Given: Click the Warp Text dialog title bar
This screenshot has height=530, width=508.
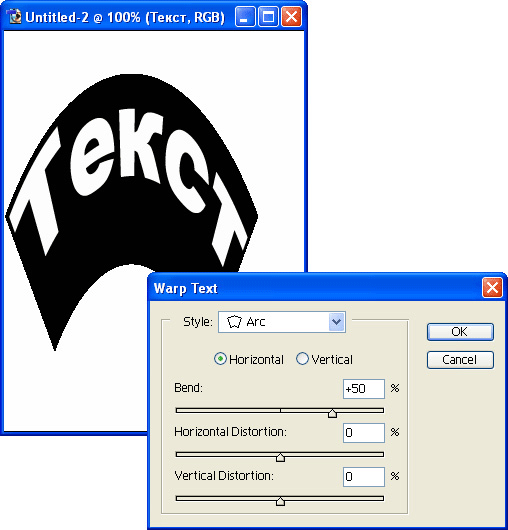Looking at the screenshot, I should 314,288.
